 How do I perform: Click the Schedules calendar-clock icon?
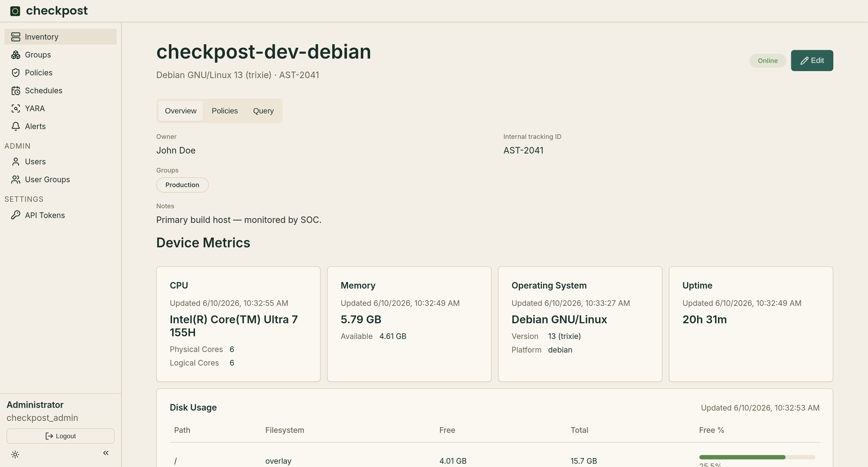pos(15,90)
